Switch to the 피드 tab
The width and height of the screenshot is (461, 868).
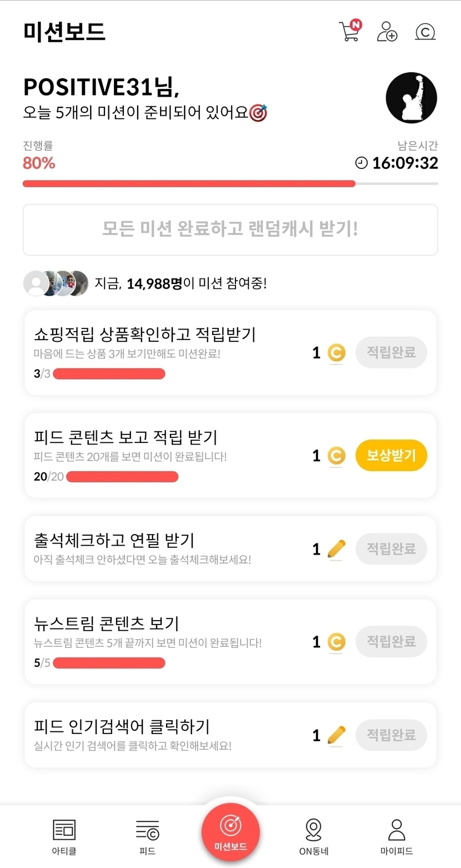tap(147, 836)
